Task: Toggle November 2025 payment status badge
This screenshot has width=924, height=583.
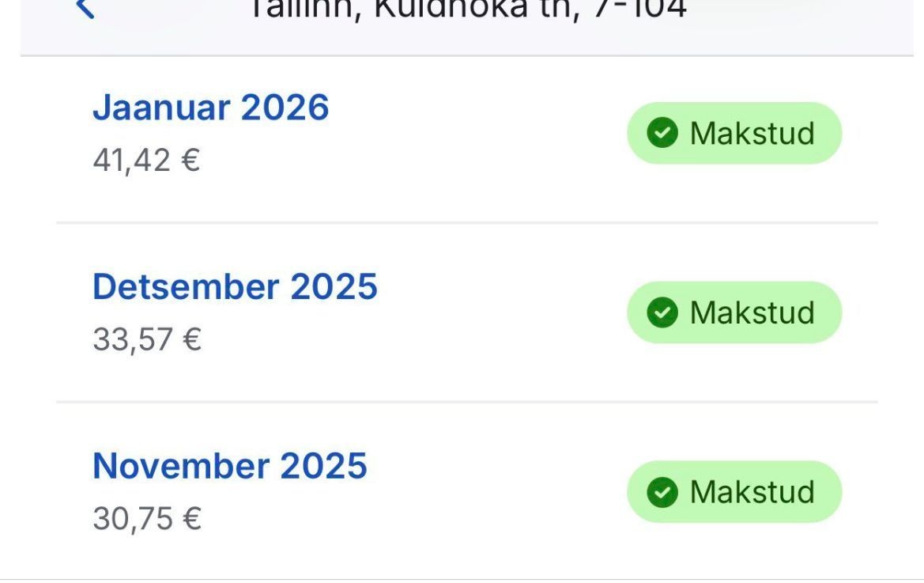Action: point(734,491)
